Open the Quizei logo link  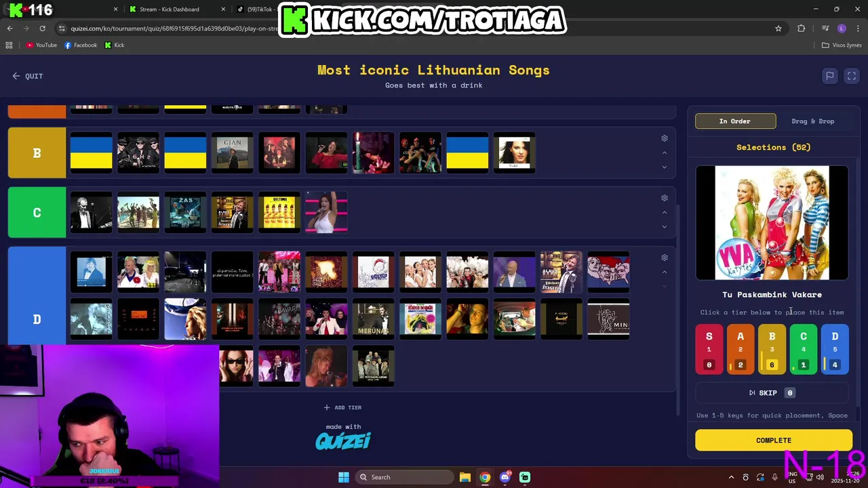343,441
